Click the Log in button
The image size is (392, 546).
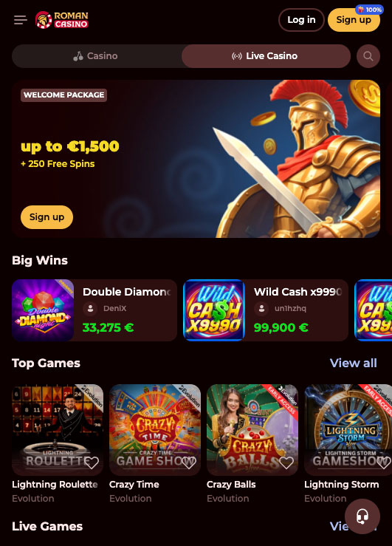(x=301, y=20)
